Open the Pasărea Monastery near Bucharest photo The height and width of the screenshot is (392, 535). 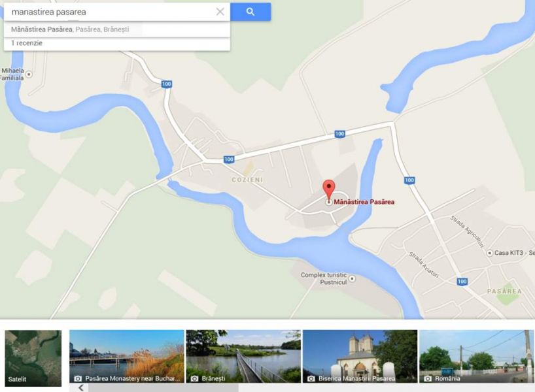(x=127, y=356)
